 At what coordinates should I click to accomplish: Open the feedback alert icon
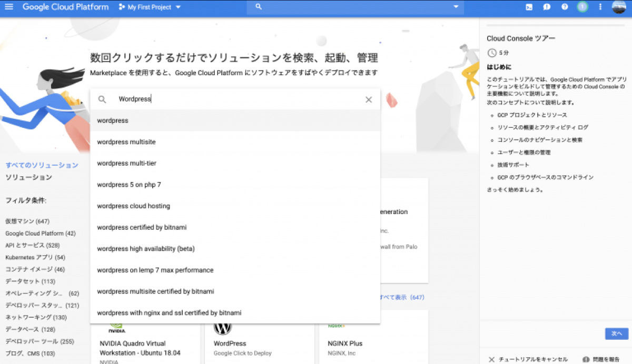coord(547,7)
